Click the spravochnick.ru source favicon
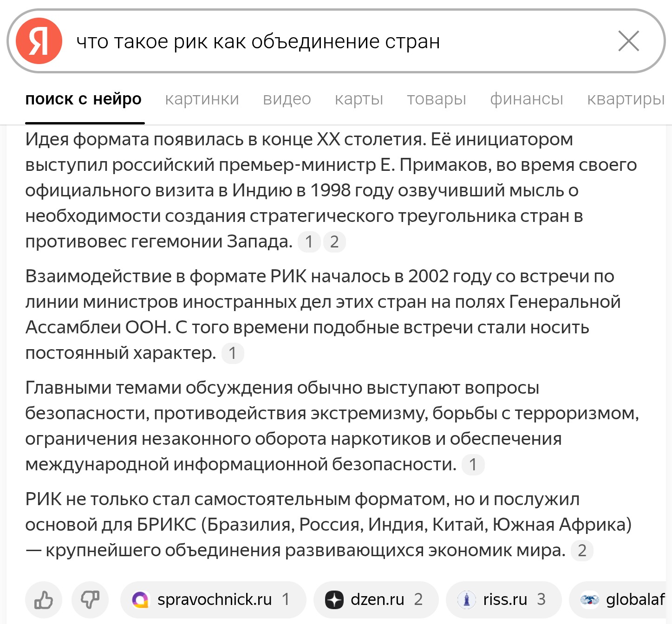This screenshot has height=624, width=672. click(140, 600)
